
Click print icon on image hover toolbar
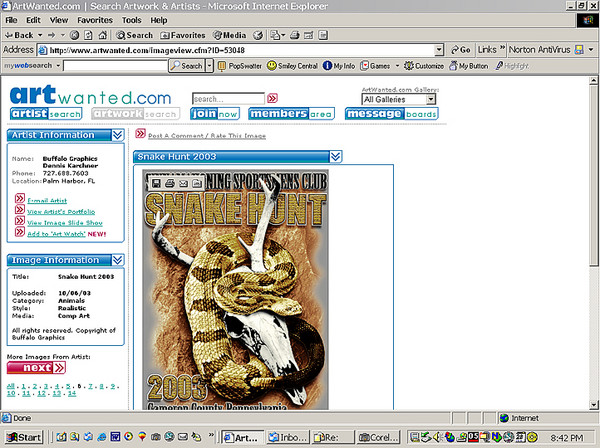click(x=170, y=184)
